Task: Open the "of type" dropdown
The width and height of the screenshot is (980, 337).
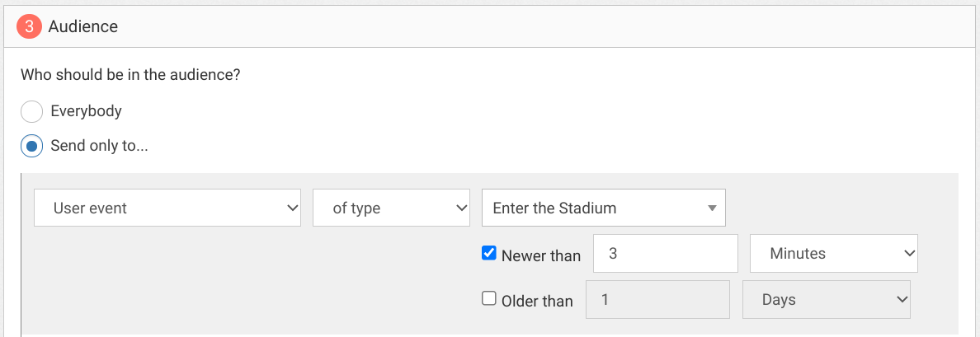Action: click(x=391, y=208)
